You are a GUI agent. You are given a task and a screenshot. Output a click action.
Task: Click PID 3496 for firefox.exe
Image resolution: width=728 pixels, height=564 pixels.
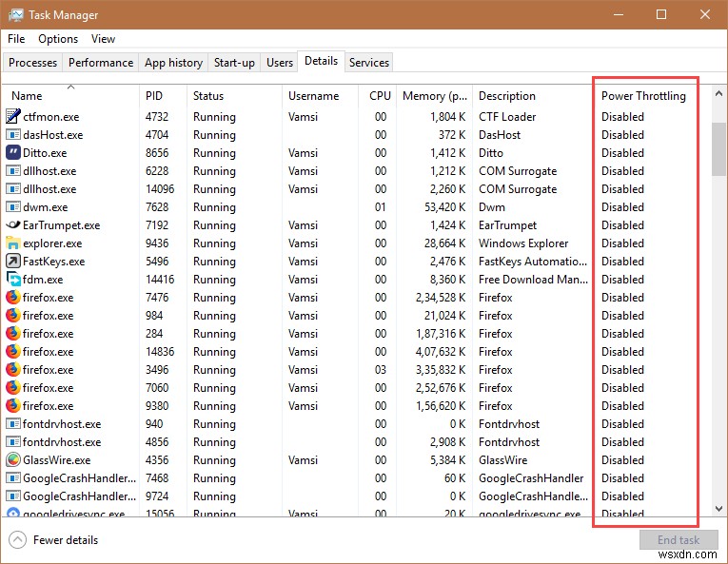pos(157,370)
